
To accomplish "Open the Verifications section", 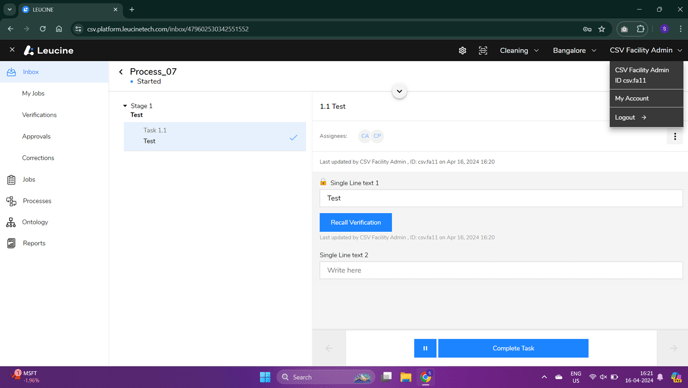I will pos(39,115).
